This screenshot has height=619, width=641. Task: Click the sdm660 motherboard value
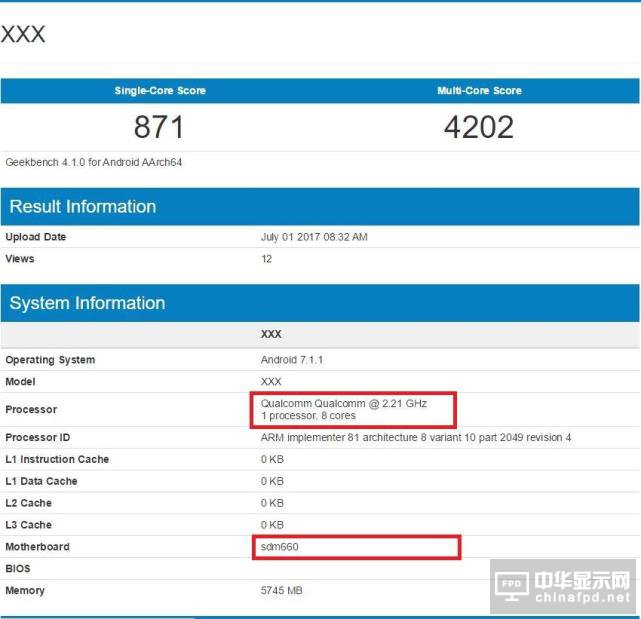pos(280,547)
